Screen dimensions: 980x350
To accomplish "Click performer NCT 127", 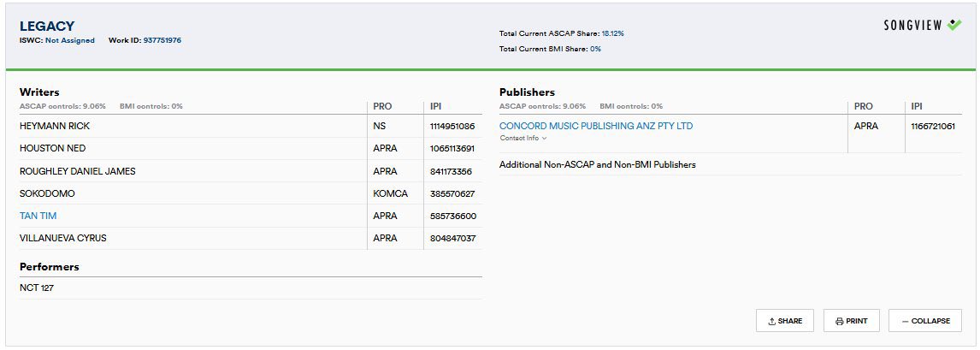I will click(36, 288).
